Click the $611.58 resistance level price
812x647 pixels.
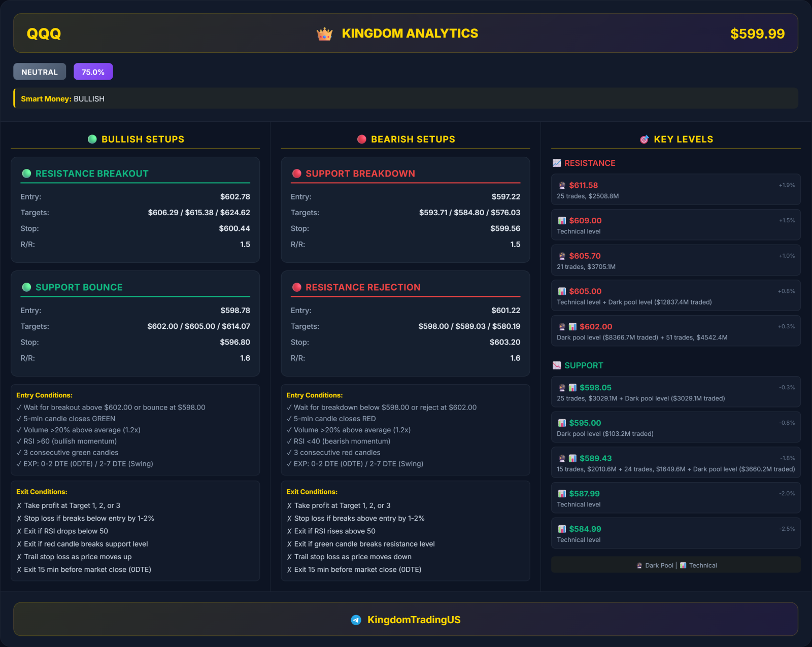tap(584, 185)
